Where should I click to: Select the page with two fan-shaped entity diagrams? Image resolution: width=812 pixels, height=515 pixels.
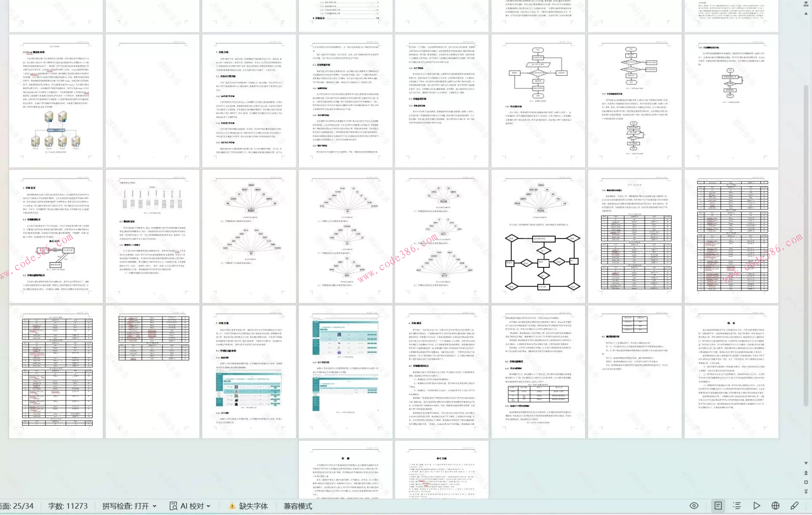click(249, 236)
